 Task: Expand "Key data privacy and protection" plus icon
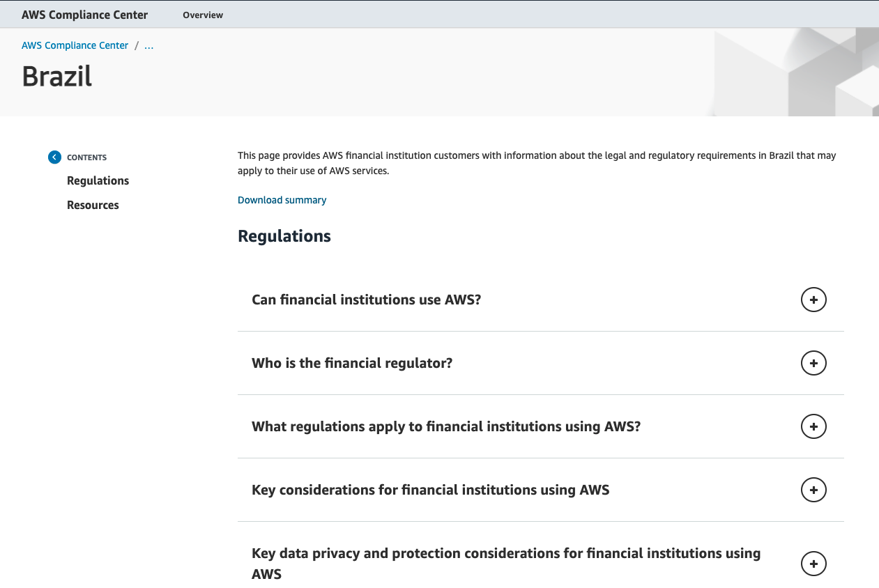[x=813, y=564]
